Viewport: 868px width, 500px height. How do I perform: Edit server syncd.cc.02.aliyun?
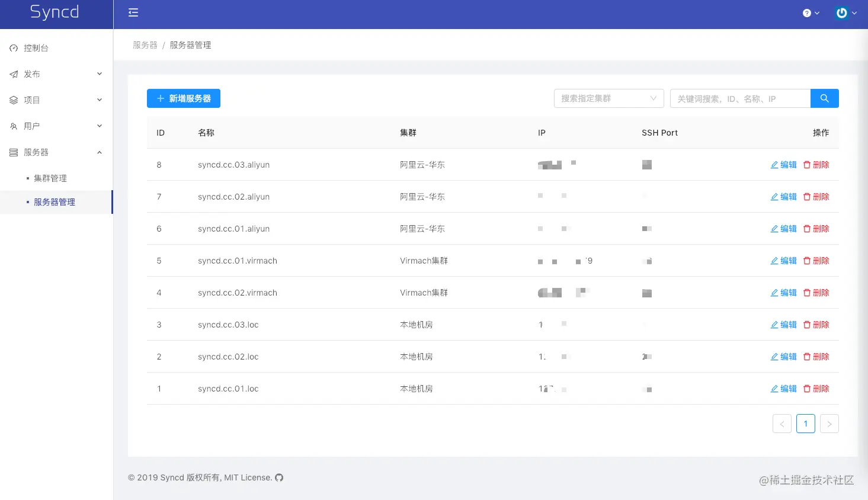[783, 197]
